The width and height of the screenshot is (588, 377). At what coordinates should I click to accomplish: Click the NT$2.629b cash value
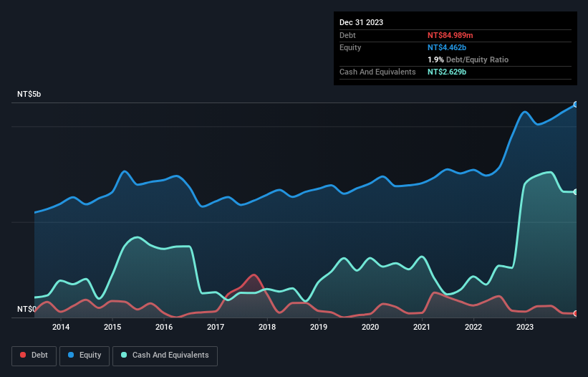click(x=447, y=72)
